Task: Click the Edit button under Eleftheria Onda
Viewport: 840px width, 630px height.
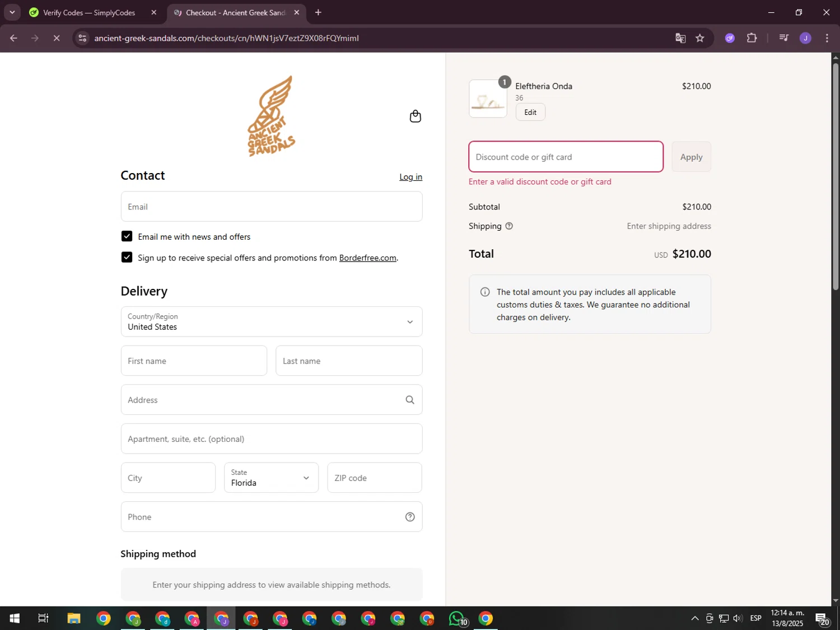Action: click(x=530, y=112)
